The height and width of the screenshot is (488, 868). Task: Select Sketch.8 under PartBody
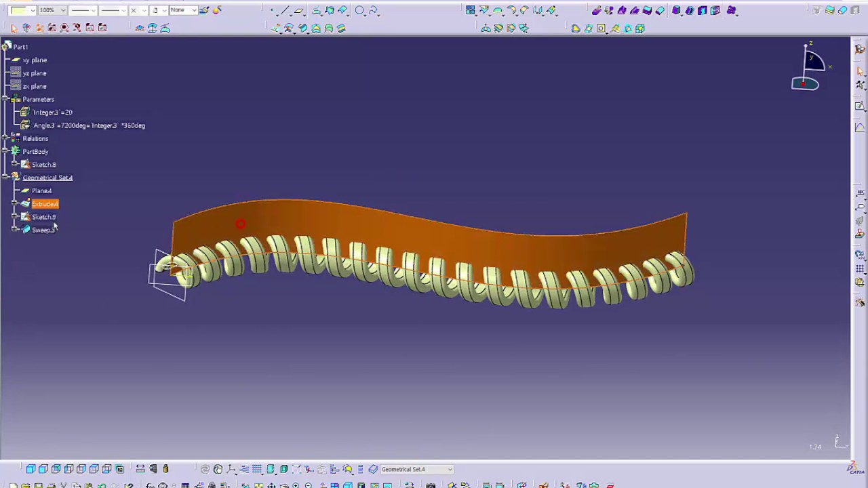click(x=43, y=165)
